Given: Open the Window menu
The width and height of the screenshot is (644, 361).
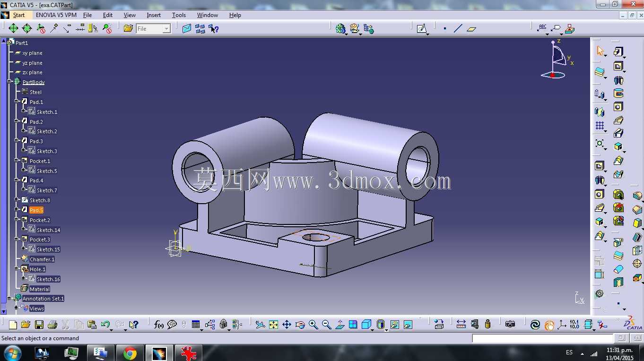Looking at the screenshot, I should click(208, 15).
